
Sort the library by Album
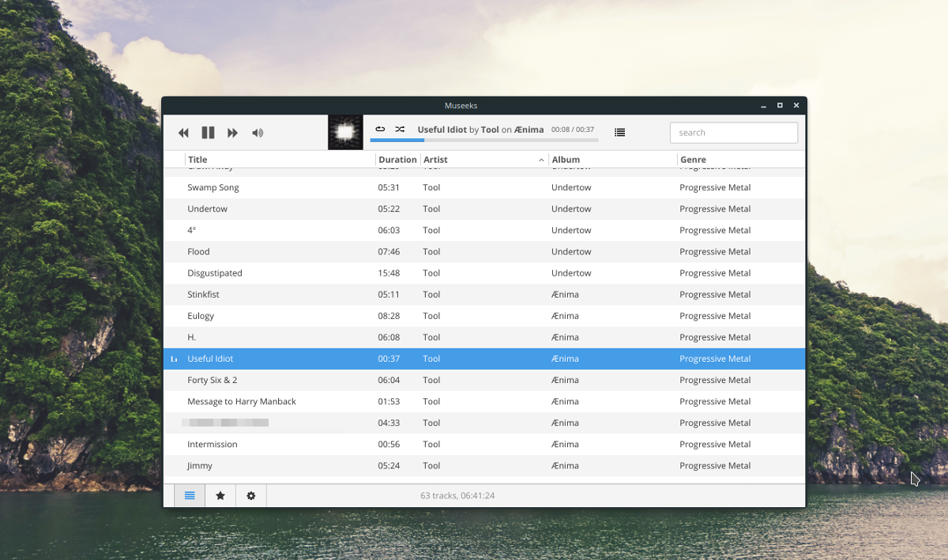click(566, 159)
